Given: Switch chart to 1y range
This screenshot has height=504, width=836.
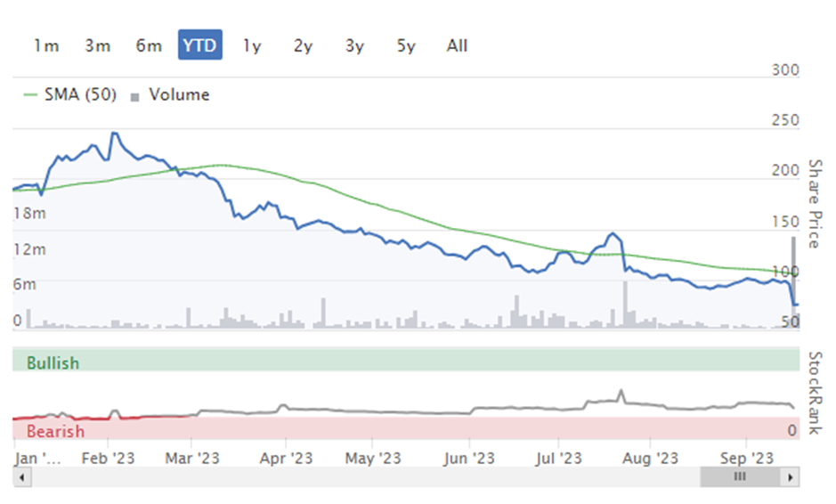Looking at the screenshot, I should [x=252, y=46].
